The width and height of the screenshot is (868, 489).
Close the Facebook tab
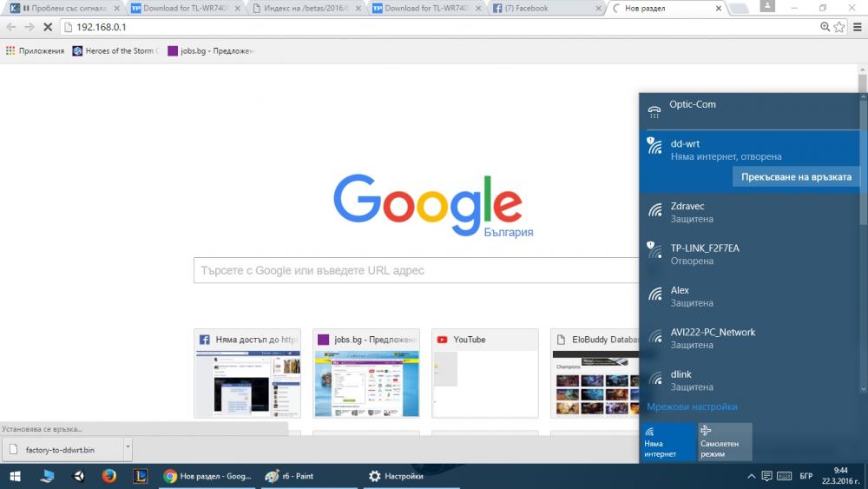[598, 9]
